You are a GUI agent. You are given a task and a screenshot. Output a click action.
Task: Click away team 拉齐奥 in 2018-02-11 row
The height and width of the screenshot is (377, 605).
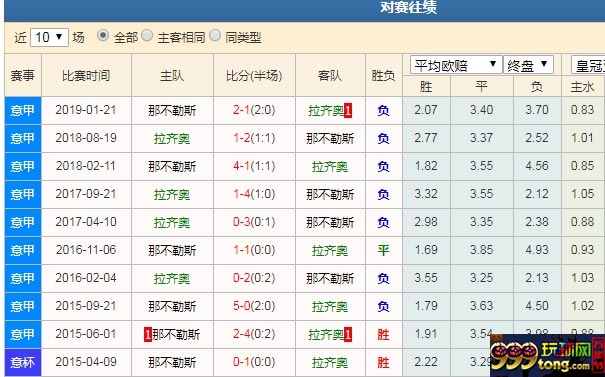coord(330,167)
